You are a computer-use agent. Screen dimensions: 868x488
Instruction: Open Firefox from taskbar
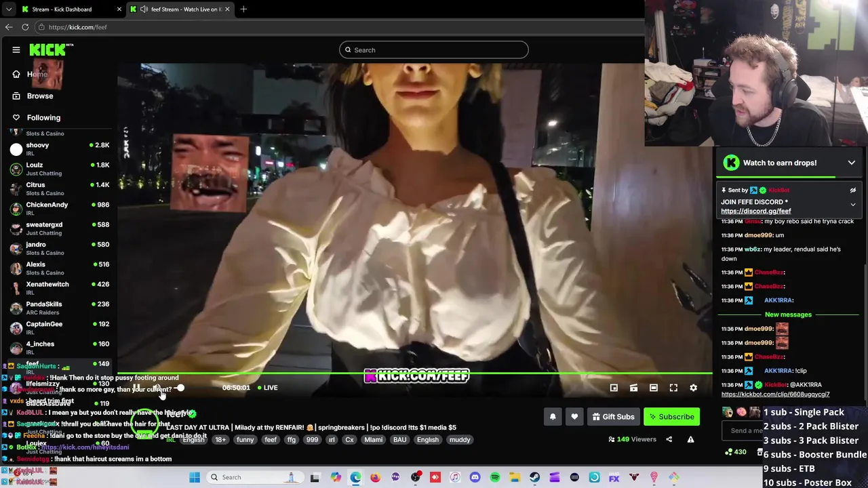point(375,477)
